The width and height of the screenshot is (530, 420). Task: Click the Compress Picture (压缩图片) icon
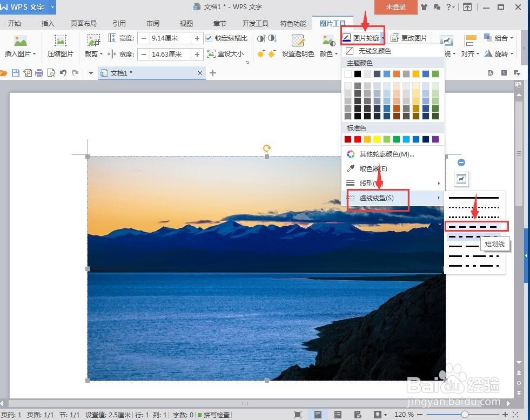coord(60,41)
